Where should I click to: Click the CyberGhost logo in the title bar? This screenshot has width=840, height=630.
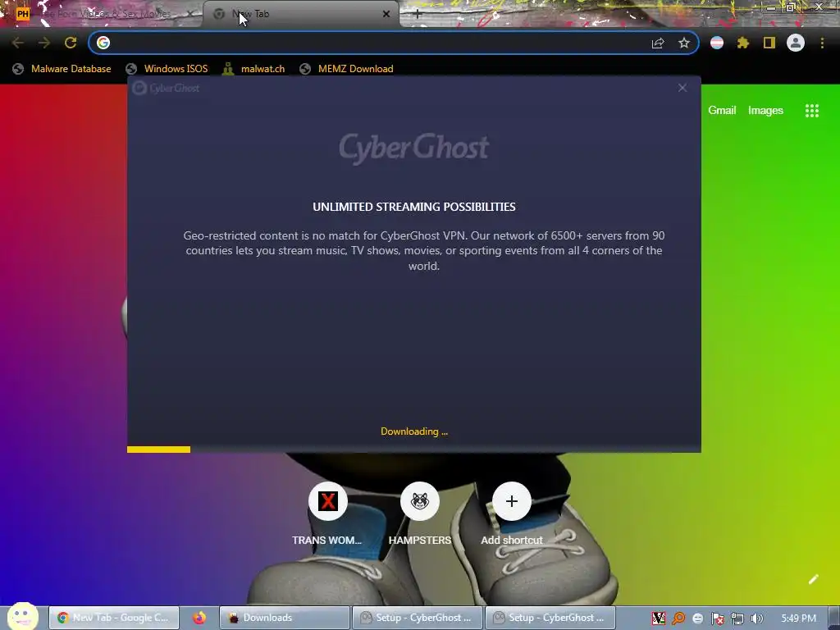(x=166, y=88)
